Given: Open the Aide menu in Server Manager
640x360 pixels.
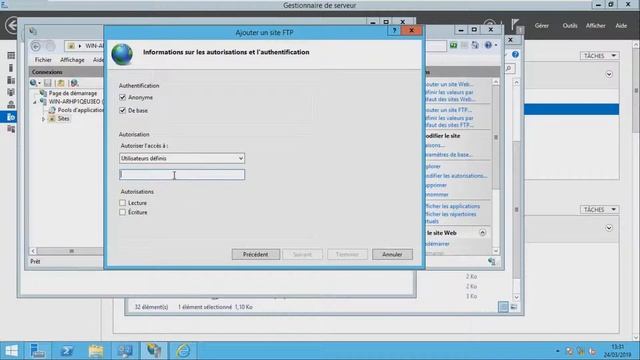Looking at the screenshot, I should coord(621,25).
